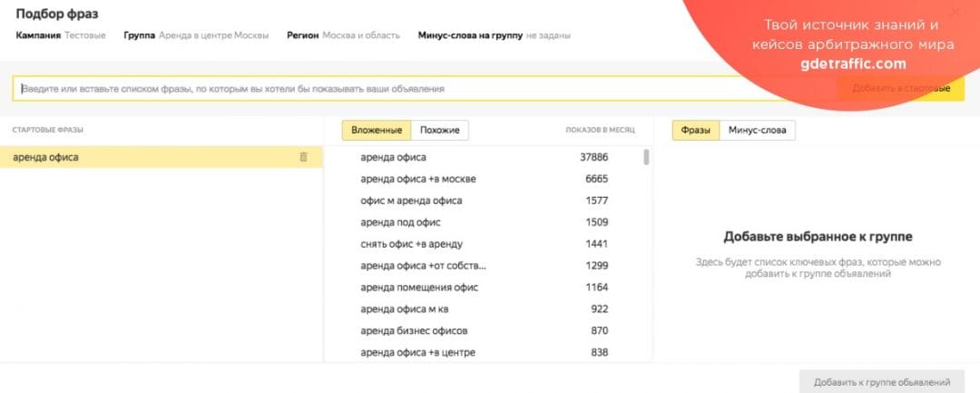Select phrase 'аренда бизнес офисов'
The image size is (980, 393).
[414, 330]
